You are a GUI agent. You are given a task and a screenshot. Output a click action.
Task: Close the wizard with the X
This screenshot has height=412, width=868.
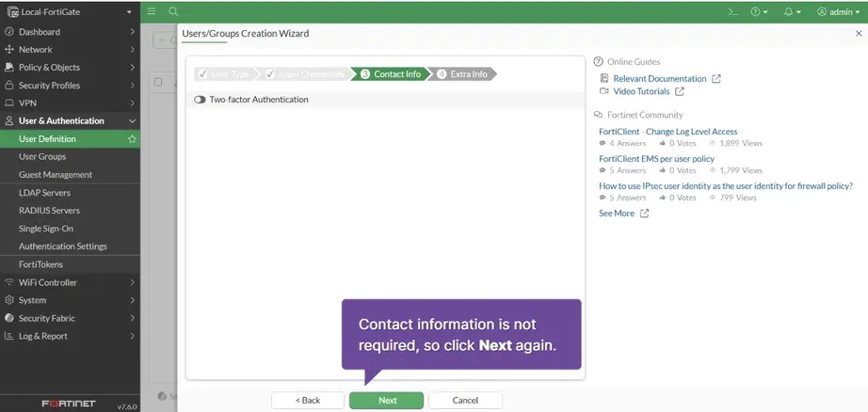tap(859, 34)
